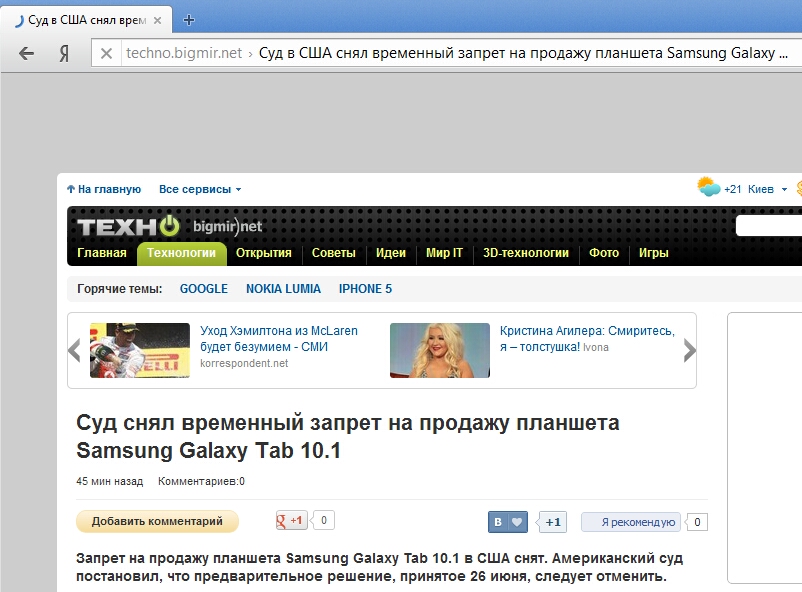Click the 'Я рекомендую' counter showing 0
Viewport: 802px width, 592px height.
point(697,522)
